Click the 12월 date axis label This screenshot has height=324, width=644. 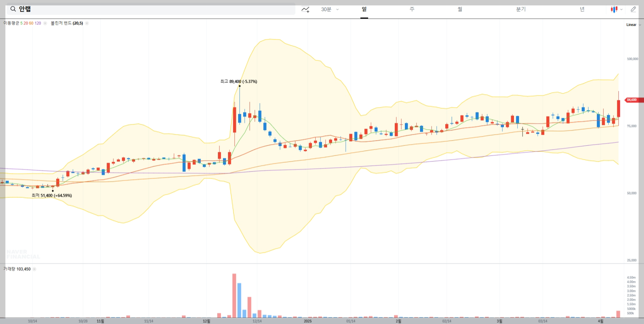coord(206,321)
